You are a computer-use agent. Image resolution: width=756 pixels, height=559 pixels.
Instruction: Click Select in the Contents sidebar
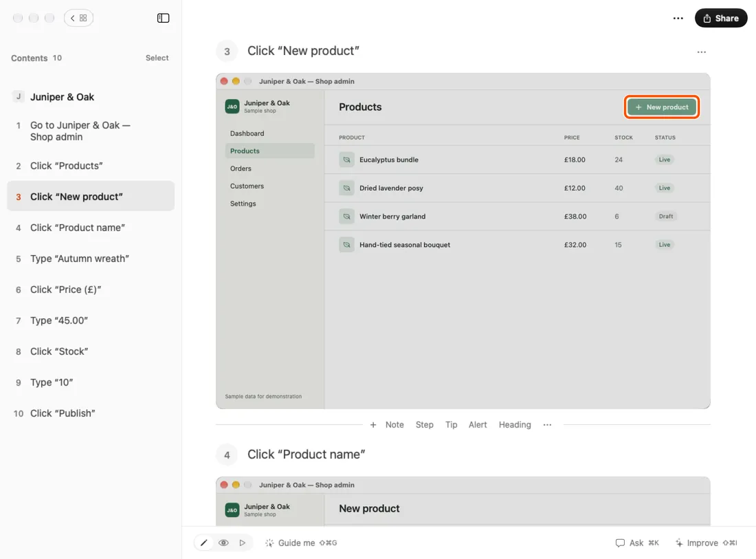pyautogui.click(x=157, y=58)
